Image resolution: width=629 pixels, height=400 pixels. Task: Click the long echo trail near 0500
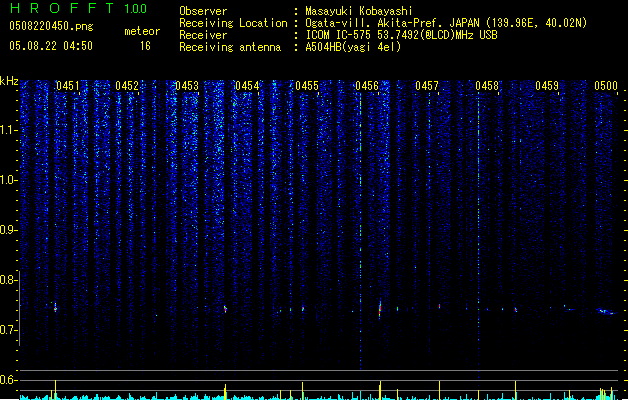[605, 311]
